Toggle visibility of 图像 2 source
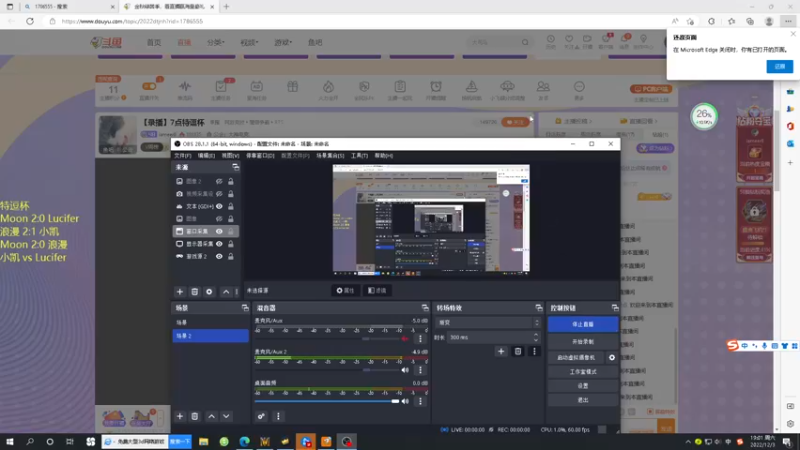Viewport: 800px width, 450px height. point(219,181)
